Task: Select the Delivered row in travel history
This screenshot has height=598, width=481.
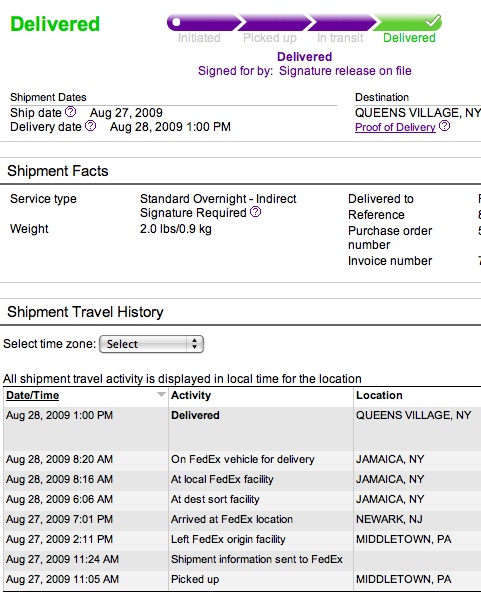Action: [x=242, y=429]
